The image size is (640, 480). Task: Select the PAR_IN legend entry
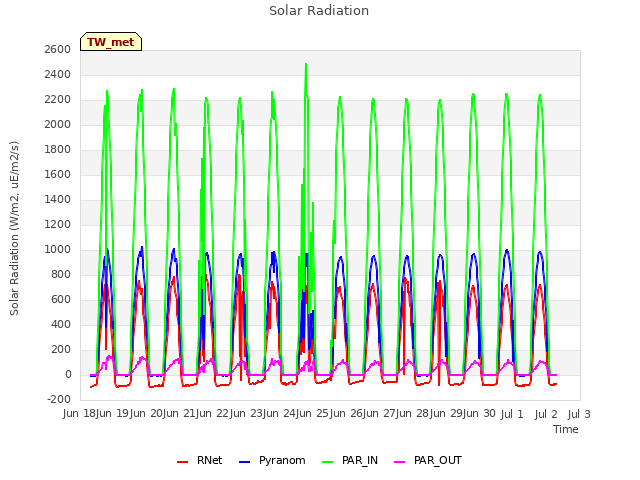point(350,460)
